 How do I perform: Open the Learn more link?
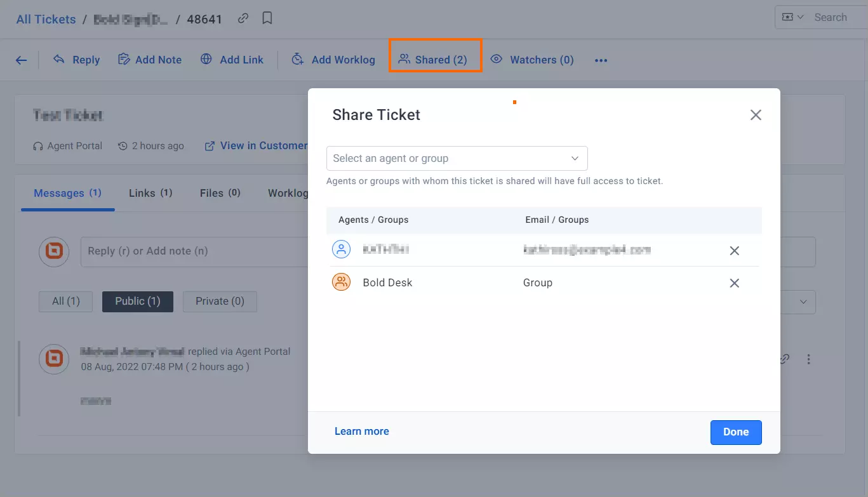(x=361, y=432)
